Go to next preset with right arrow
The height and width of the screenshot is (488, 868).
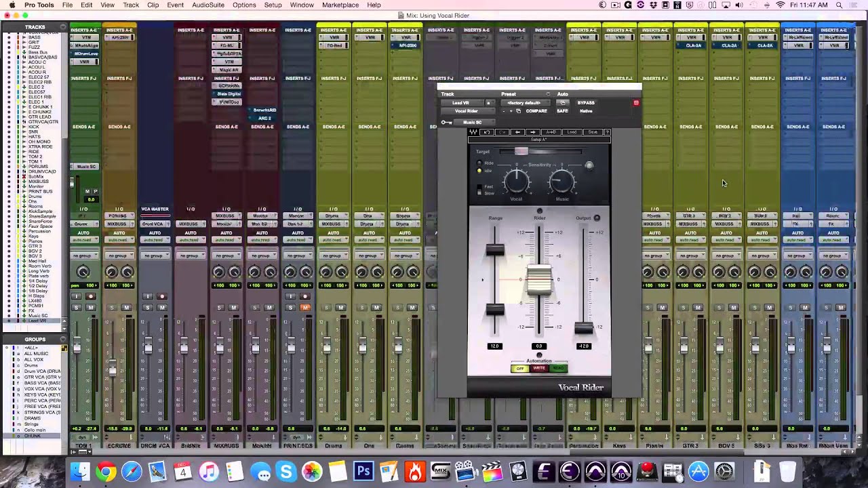click(x=533, y=132)
